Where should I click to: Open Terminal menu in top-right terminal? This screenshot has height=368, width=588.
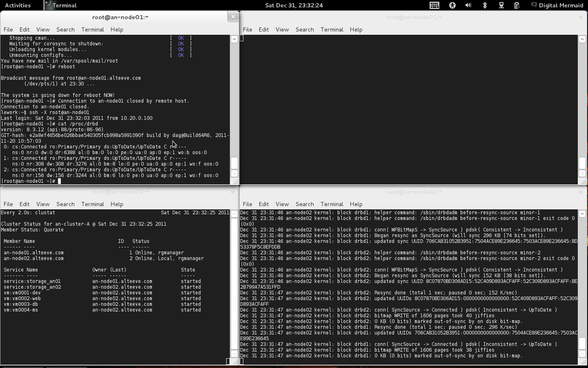pyautogui.click(x=332, y=29)
